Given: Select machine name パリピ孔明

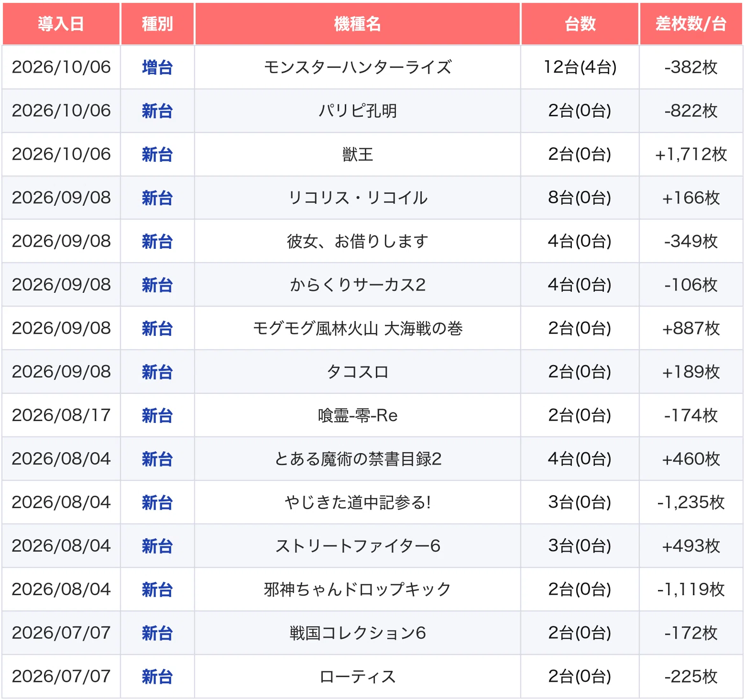Looking at the screenshot, I should pos(358,111).
